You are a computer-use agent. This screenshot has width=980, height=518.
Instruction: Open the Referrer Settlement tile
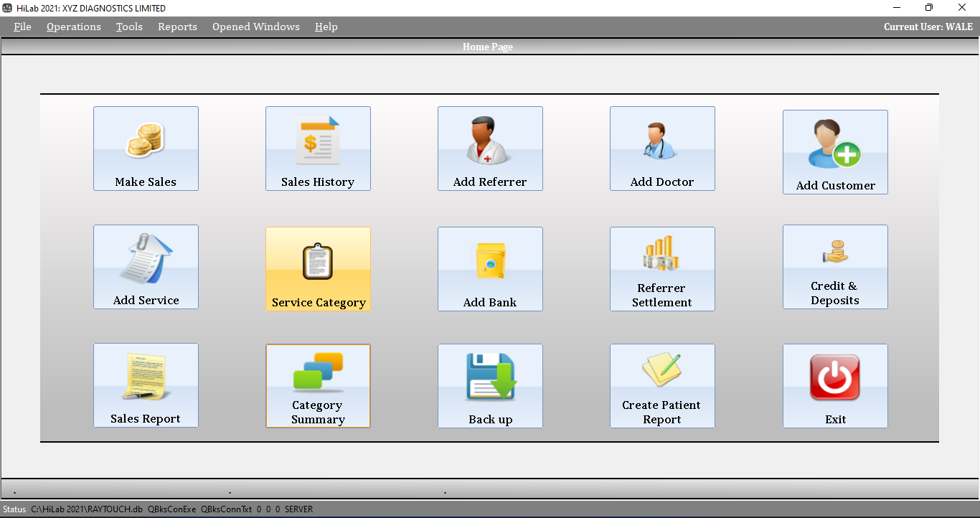pyautogui.click(x=662, y=269)
